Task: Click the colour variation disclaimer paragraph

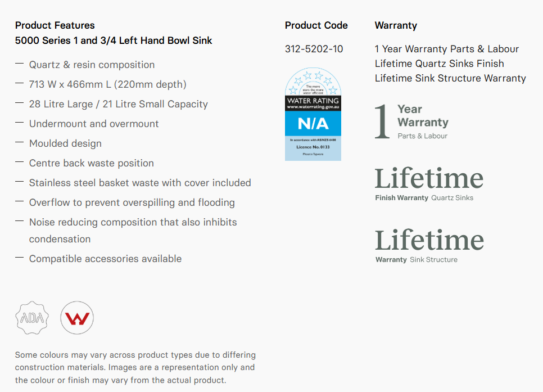Action: click(135, 368)
